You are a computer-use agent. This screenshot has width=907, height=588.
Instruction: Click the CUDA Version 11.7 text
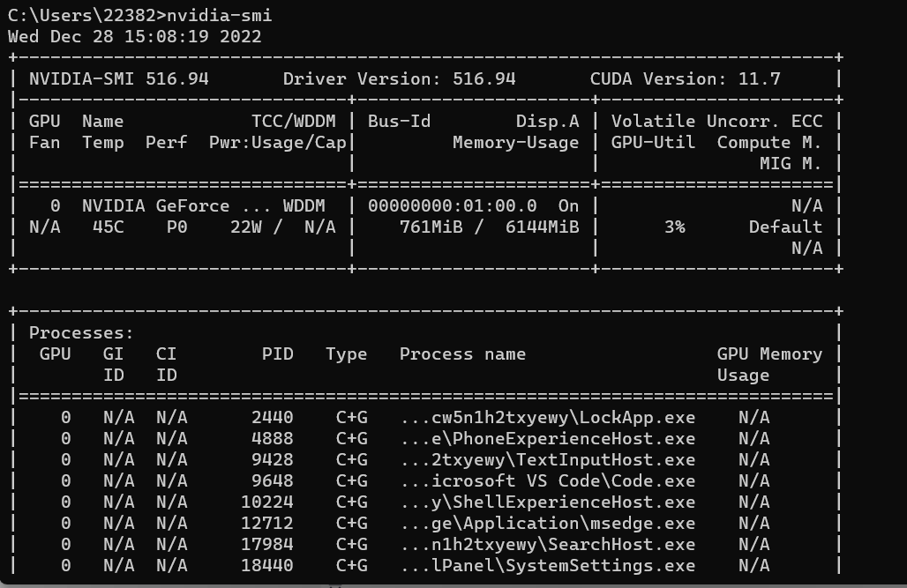point(685,79)
